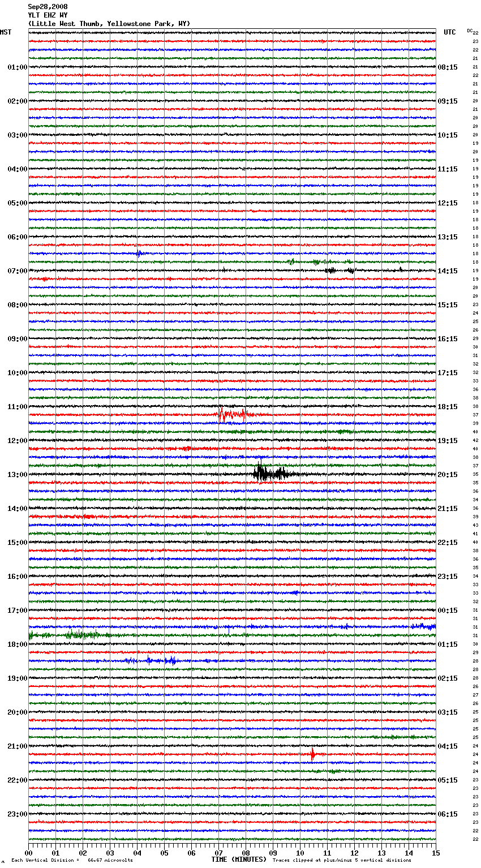Screen dimensions: 481x868
Task: Click the red spike on trace below 21:00
Action: coord(312,754)
